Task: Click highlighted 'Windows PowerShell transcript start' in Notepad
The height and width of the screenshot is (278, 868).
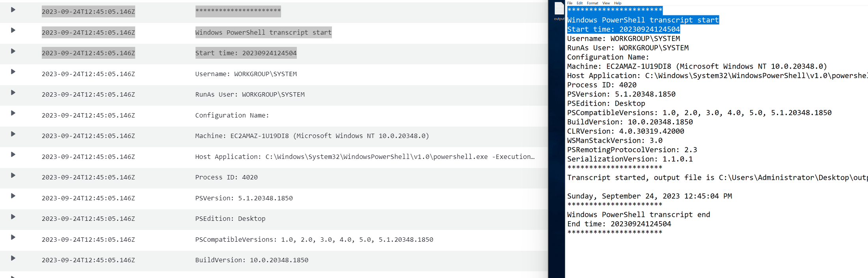Action: coord(643,20)
